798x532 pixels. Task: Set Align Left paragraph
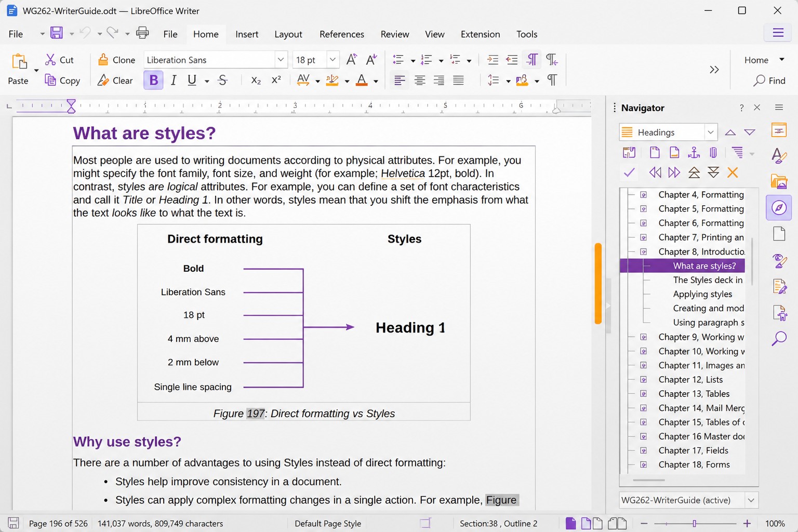(400, 80)
